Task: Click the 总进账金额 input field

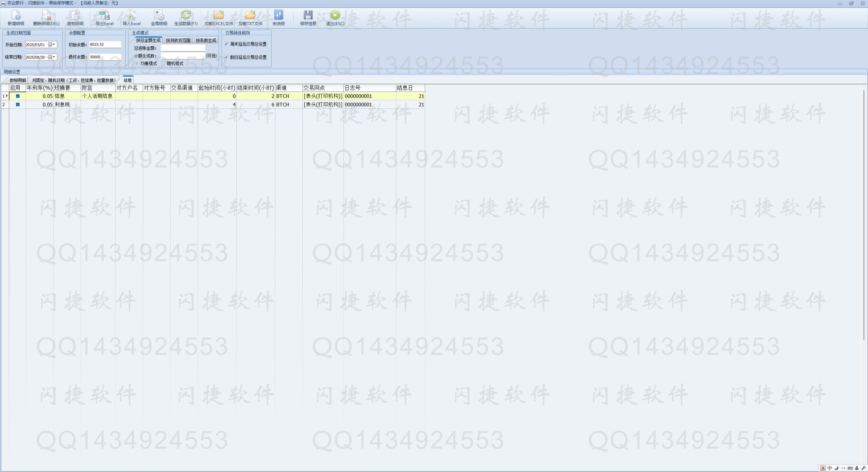Action: click(183, 48)
